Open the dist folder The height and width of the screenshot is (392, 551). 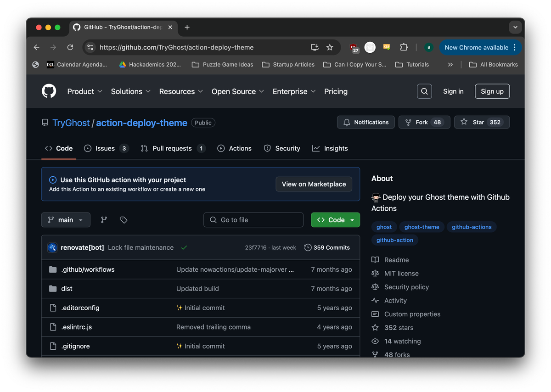point(67,289)
